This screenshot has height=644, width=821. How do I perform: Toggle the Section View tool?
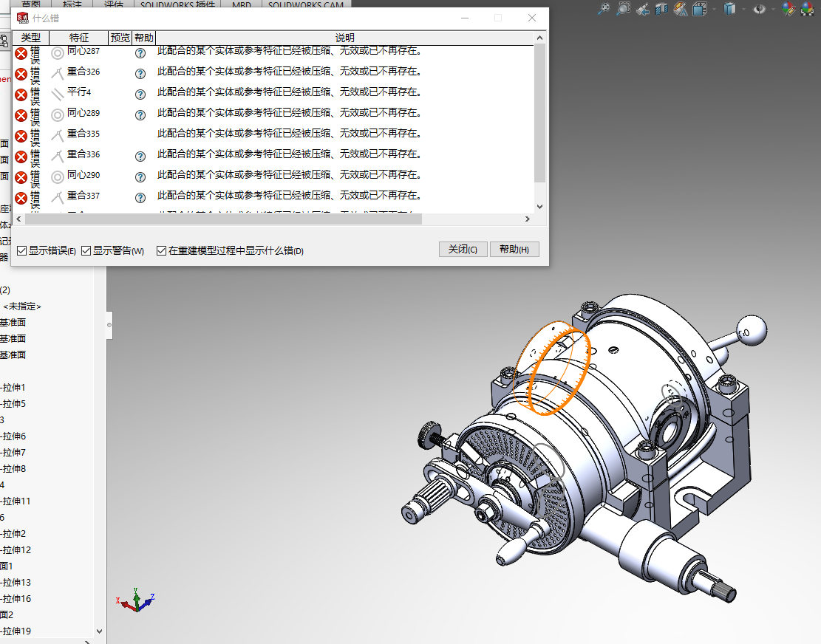click(x=662, y=8)
